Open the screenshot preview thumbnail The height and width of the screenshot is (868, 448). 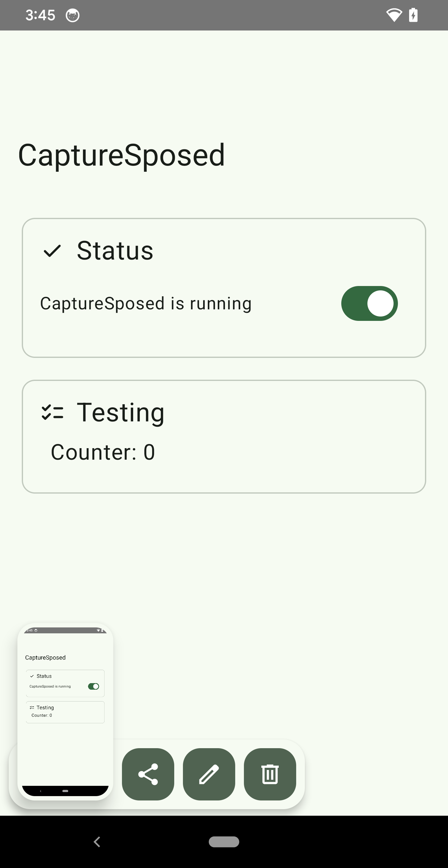tap(65, 711)
